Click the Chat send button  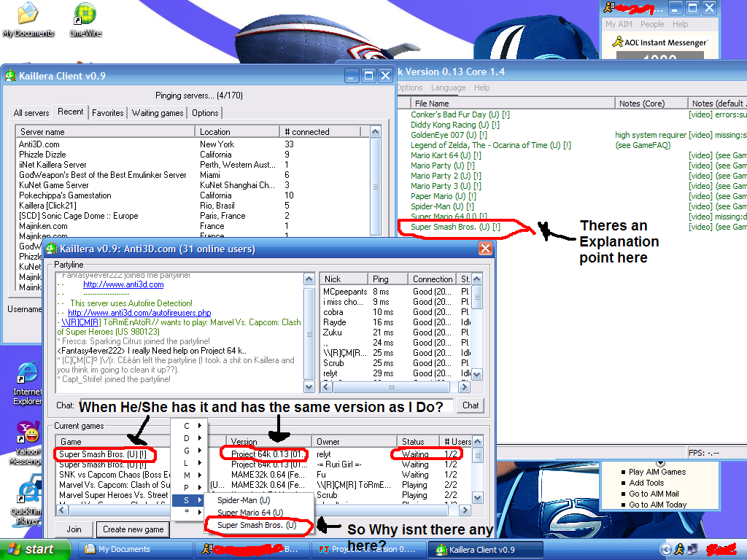point(471,405)
